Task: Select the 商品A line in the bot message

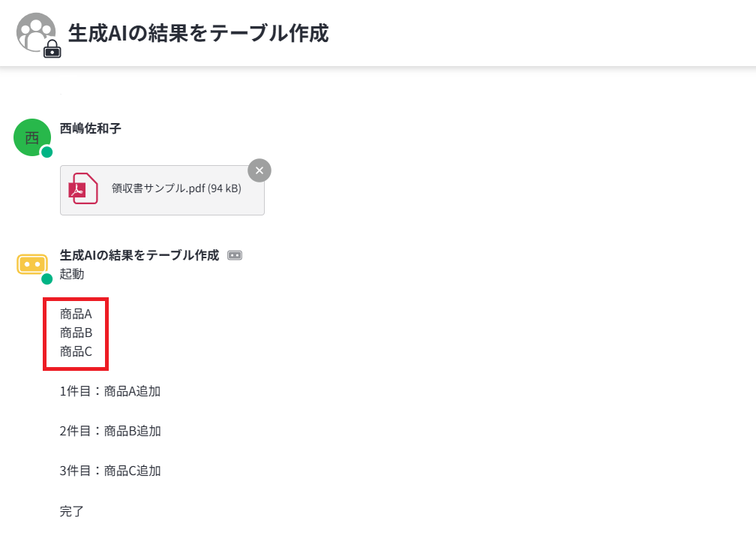Action: coord(76,314)
